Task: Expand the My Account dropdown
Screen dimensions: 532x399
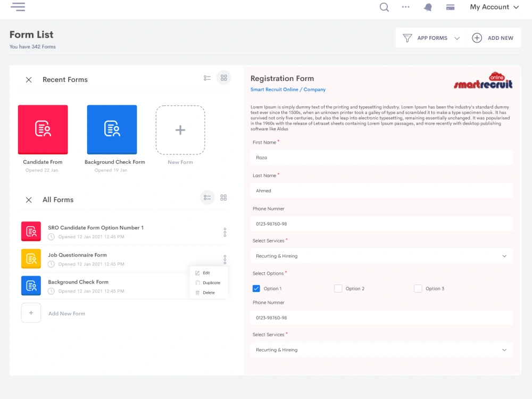Action: (494, 7)
